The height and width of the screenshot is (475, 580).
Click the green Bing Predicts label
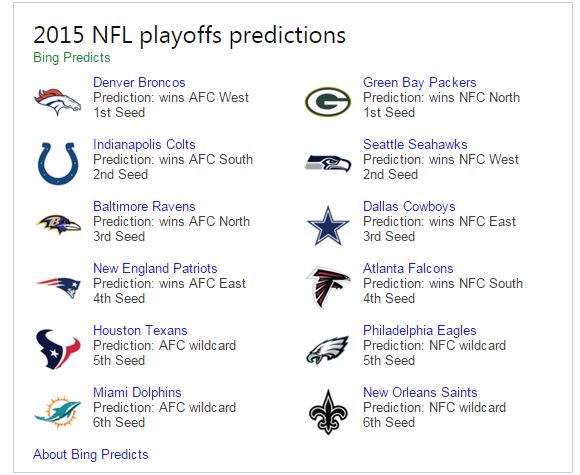[x=72, y=58]
